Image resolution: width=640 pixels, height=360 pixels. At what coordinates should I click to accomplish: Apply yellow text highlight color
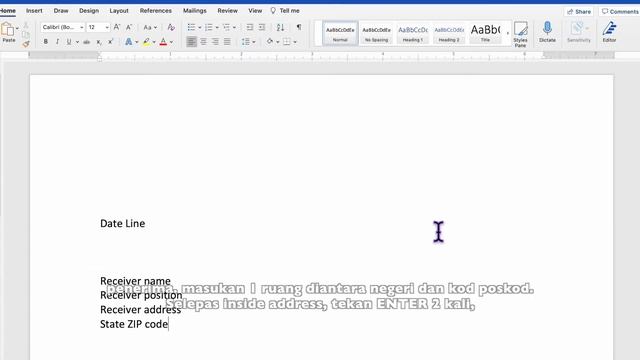point(146,42)
